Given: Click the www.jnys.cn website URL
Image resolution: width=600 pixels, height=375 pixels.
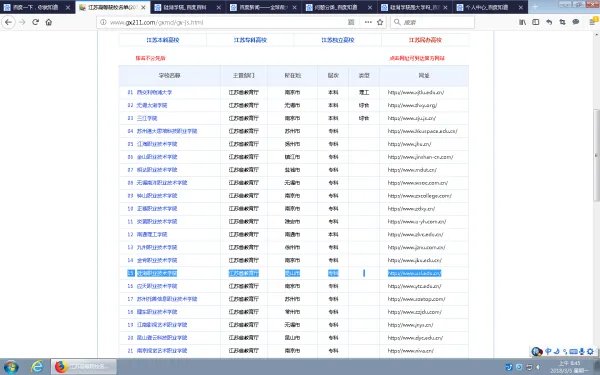Looking at the screenshot, I should [411, 325].
